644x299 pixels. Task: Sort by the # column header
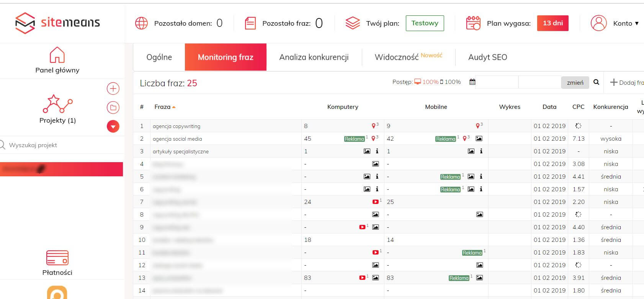[x=142, y=107]
